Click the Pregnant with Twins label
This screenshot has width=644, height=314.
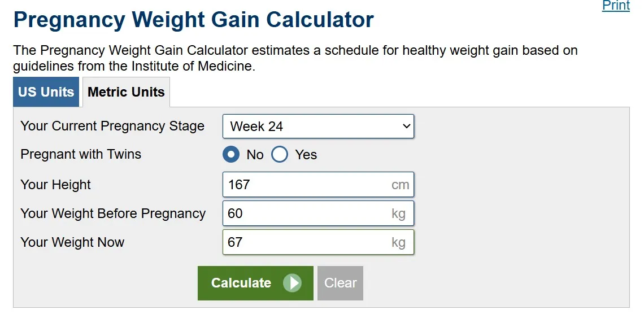(x=81, y=154)
